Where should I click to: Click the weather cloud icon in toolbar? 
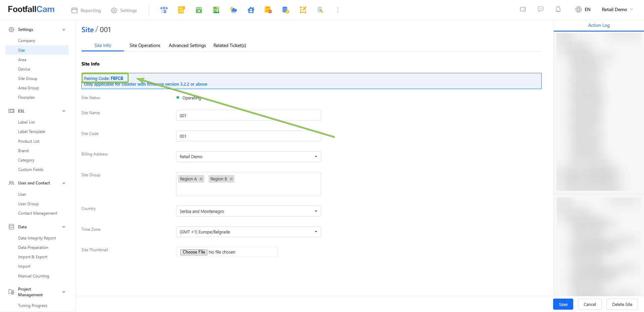pos(233,10)
